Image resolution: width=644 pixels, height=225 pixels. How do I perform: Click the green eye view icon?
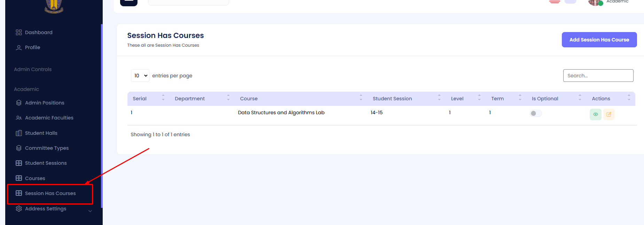595,114
